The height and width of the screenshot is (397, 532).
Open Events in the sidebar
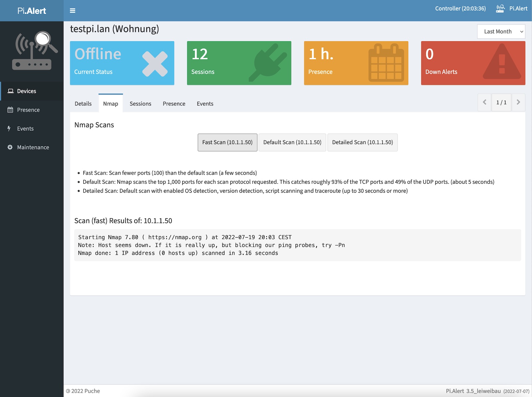click(25, 129)
